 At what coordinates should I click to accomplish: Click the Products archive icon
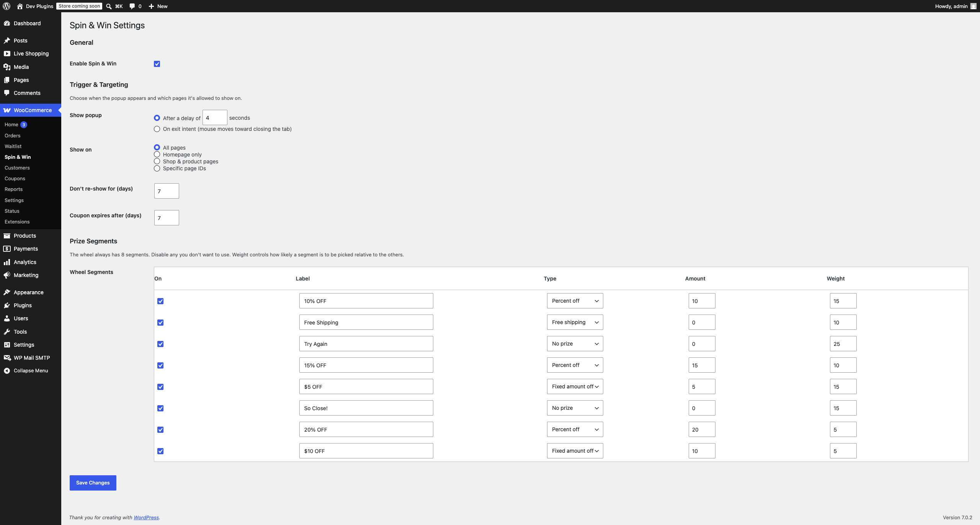point(7,236)
